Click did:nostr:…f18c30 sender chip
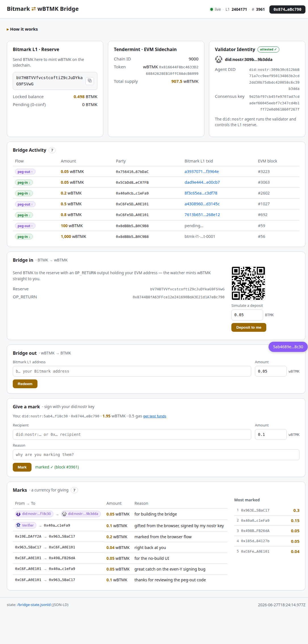Screen dimensions: 308x644 34,514
